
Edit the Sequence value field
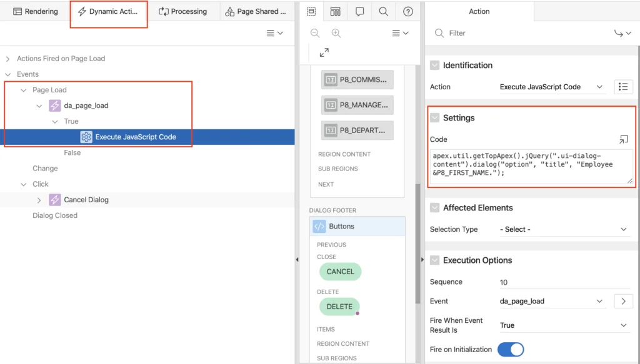(564, 282)
